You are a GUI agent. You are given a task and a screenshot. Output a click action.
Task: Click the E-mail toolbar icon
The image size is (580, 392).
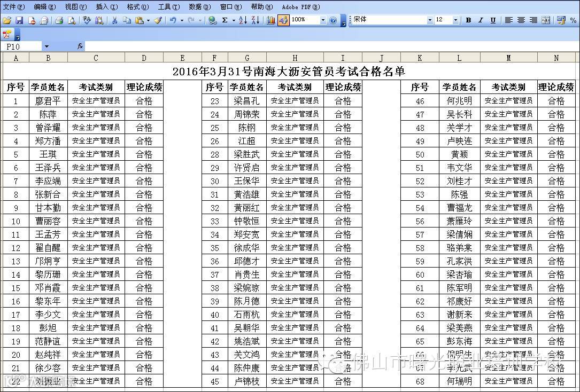point(44,21)
